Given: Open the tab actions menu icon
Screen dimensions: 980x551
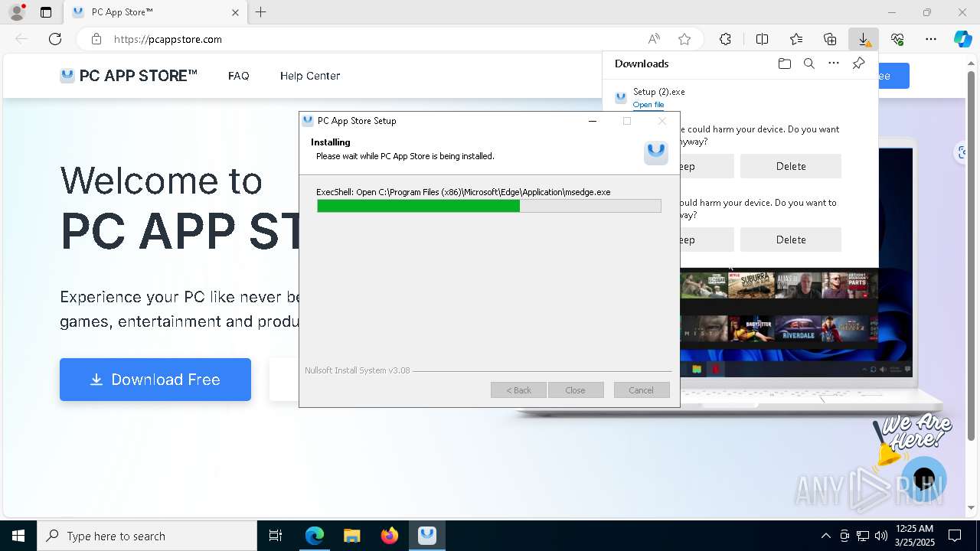Looking at the screenshot, I should 46,12.
